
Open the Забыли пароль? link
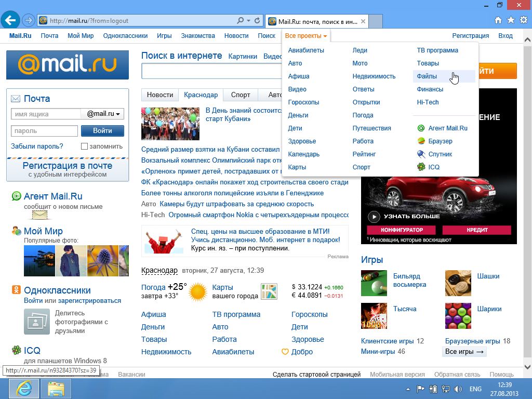[x=37, y=146]
